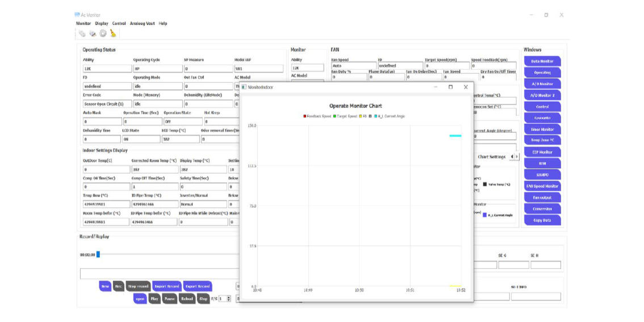Click the disconnect plug toolbar icon
This screenshot has width=644, height=322.
click(93, 34)
